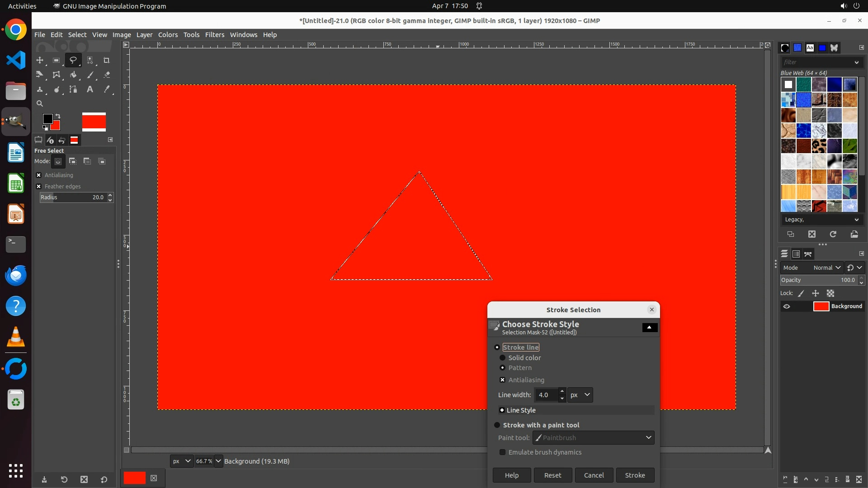The image size is (868, 488).
Task: Choose the Solid color radio option
Action: click(x=502, y=357)
